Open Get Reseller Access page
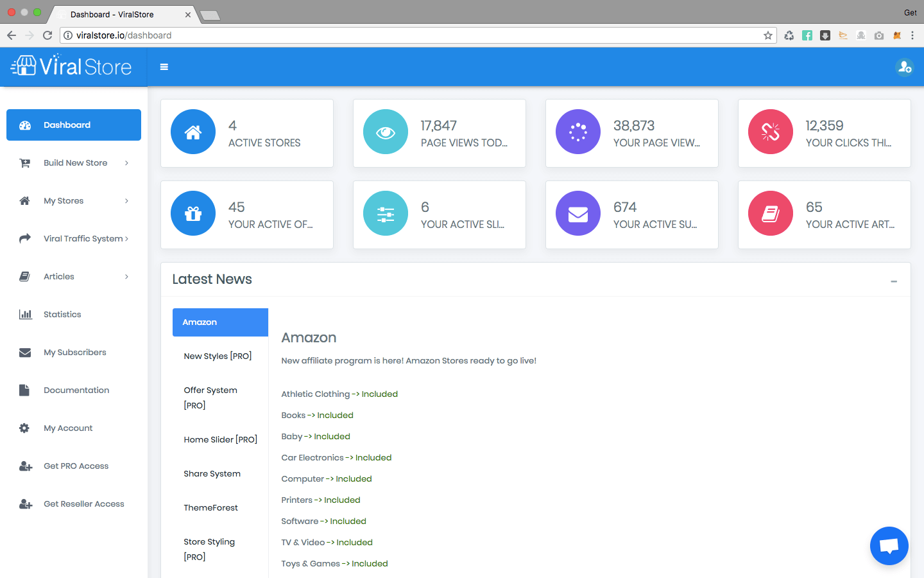Viewport: 924px width, 578px height. coord(74,504)
